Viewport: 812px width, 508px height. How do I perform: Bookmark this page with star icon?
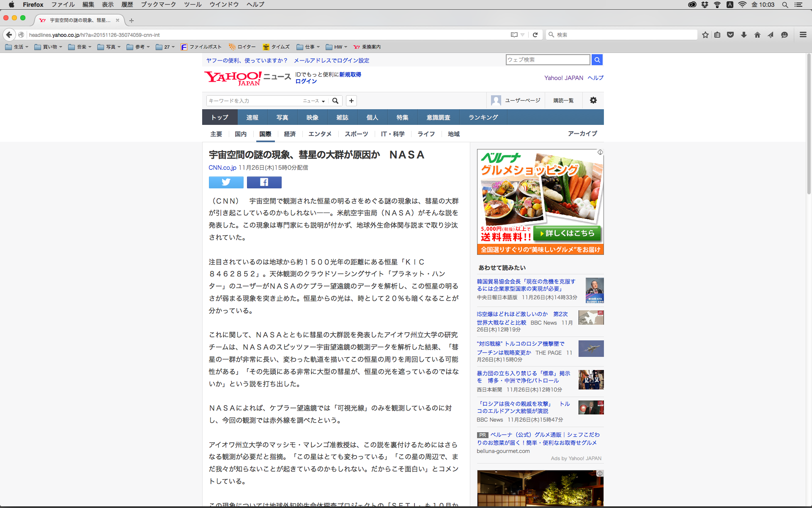[705, 35]
